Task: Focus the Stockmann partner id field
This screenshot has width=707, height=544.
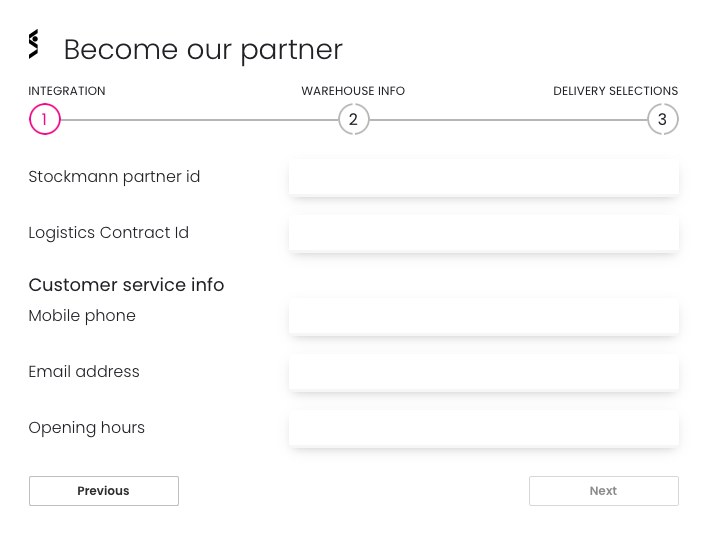Action: [x=483, y=177]
